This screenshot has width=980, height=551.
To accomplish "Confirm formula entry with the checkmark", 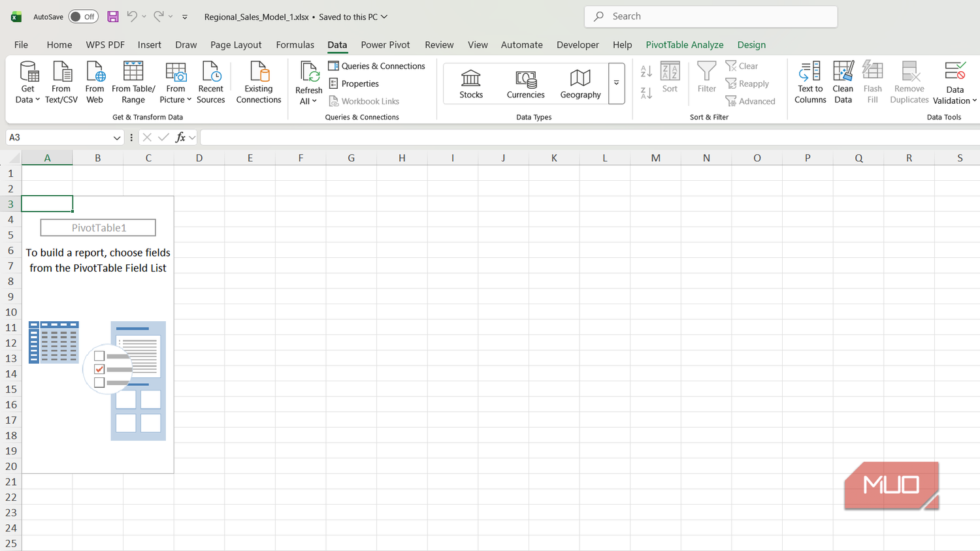I will pos(163,137).
